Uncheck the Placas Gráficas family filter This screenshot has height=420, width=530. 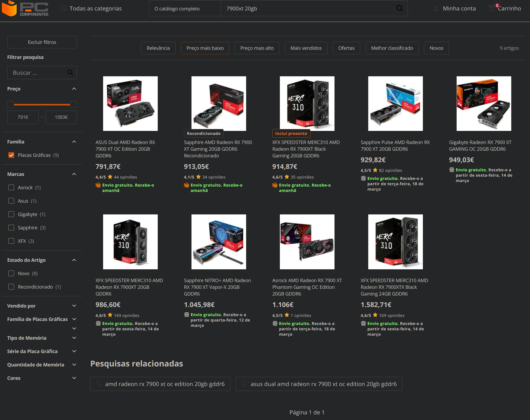tap(11, 155)
